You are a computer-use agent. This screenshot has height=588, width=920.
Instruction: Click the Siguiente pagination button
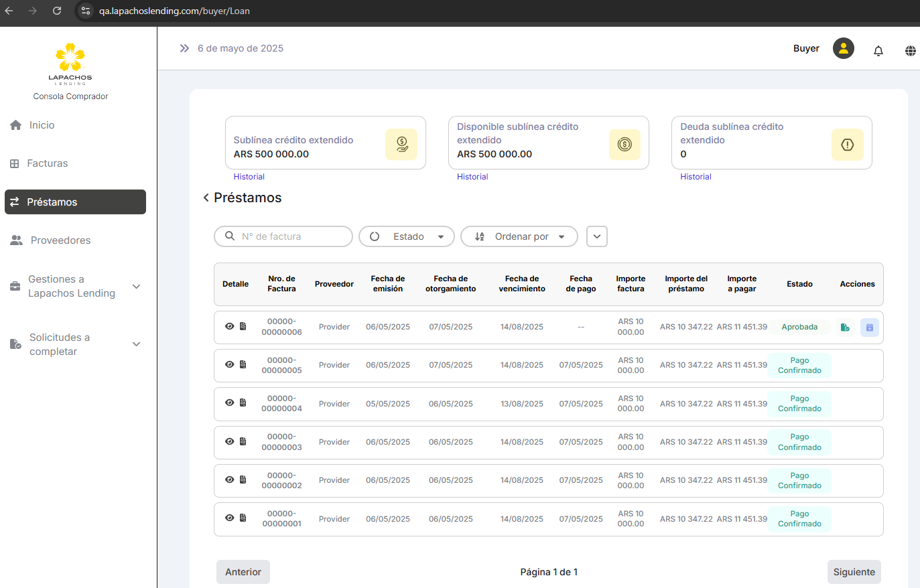pos(854,572)
